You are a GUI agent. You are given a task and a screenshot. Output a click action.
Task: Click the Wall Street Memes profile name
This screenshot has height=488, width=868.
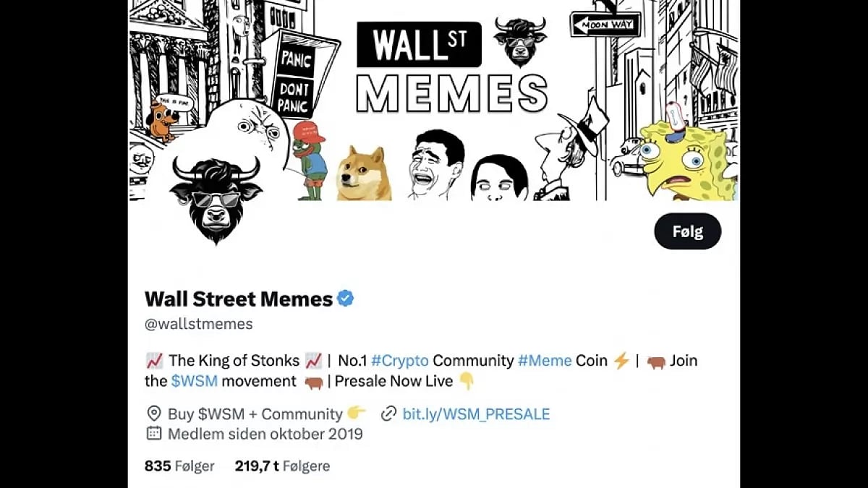click(x=239, y=298)
